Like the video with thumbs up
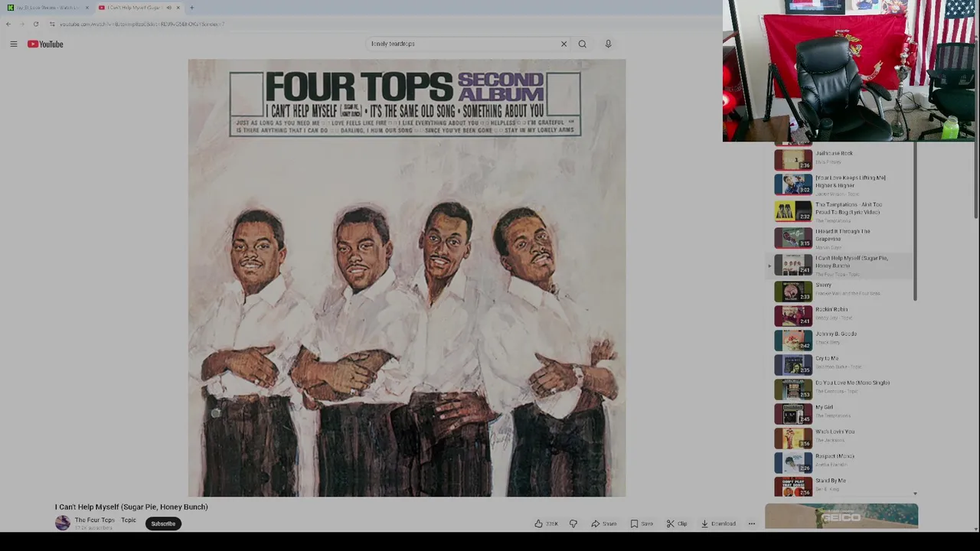The width and height of the screenshot is (980, 551). 546,523
